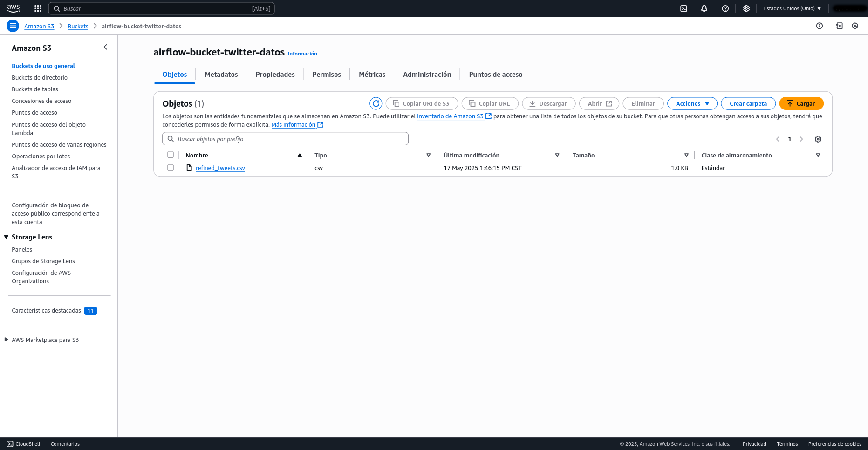Screen dimensions: 868x450
Task: Open the Acciones dropdown
Action: (x=692, y=103)
